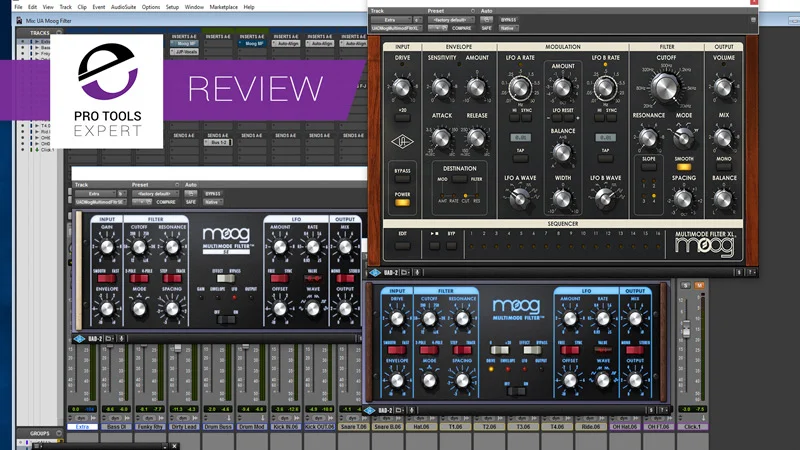Screen dimensions: 800x450
Task: Open the Window menu
Action: coord(194,7)
